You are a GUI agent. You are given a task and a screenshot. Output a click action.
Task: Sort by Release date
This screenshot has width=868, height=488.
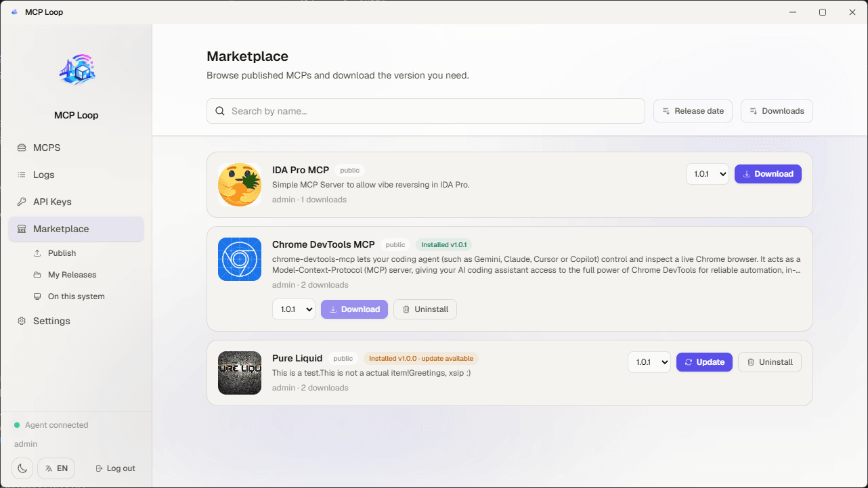pos(693,111)
